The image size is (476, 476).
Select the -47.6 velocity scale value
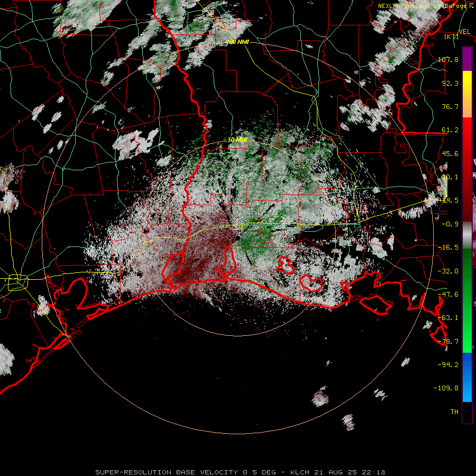[x=448, y=295]
